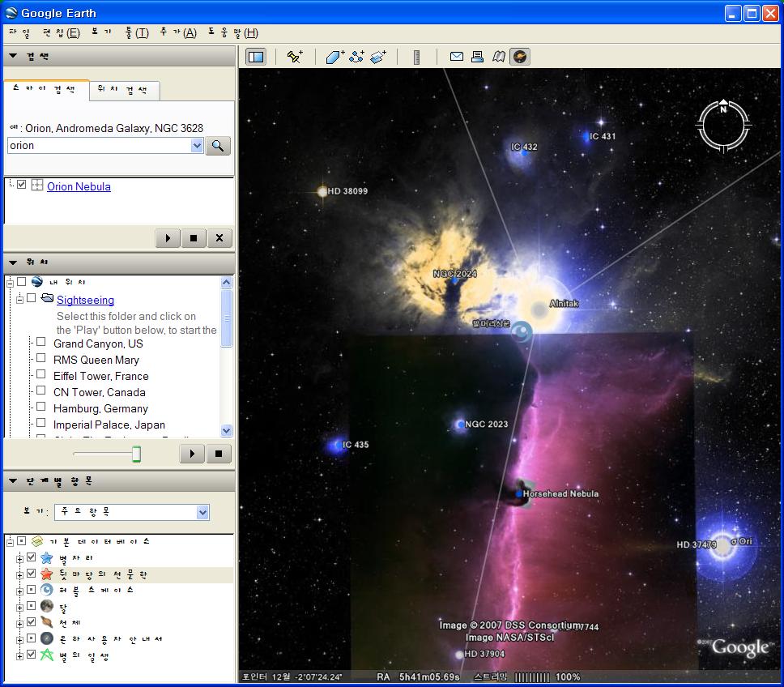
Task: Click the places list scrollbar down arrow
Action: click(x=226, y=430)
